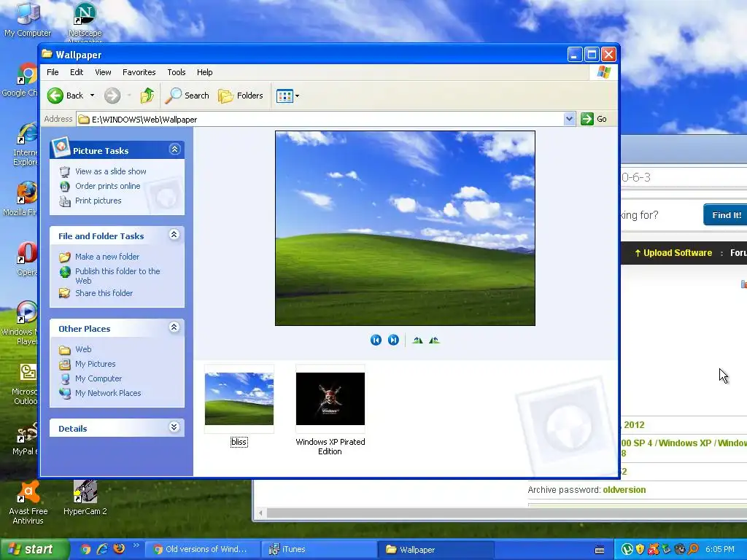Open the View menu
This screenshot has height=560, width=747.
(103, 72)
